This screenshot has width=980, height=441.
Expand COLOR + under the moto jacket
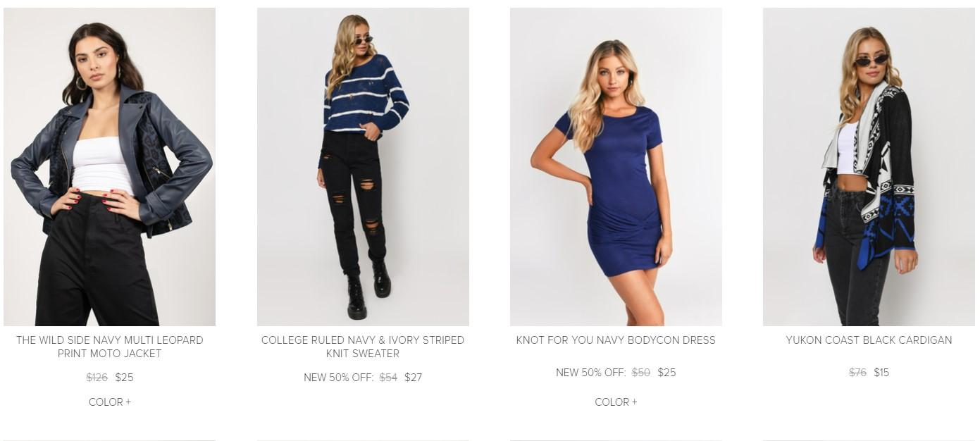pyautogui.click(x=110, y=402)
